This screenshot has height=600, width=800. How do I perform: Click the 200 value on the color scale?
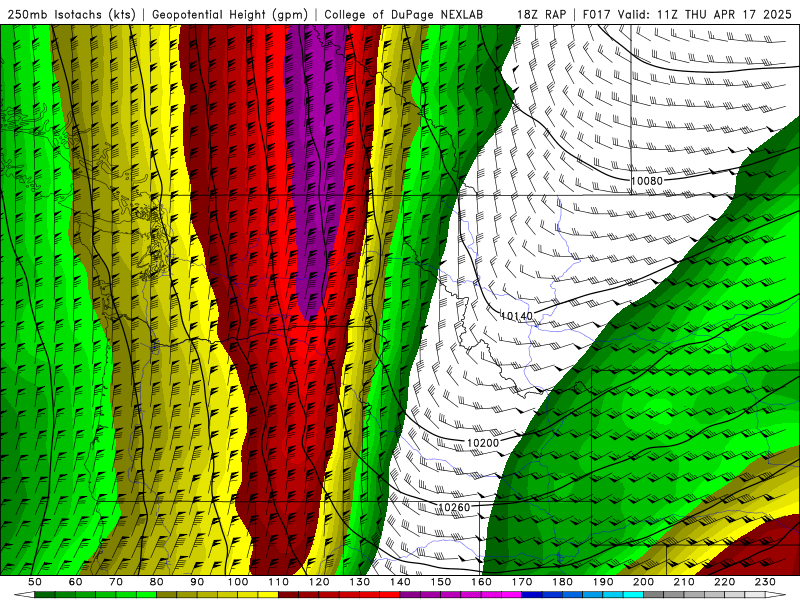[644, 582]
